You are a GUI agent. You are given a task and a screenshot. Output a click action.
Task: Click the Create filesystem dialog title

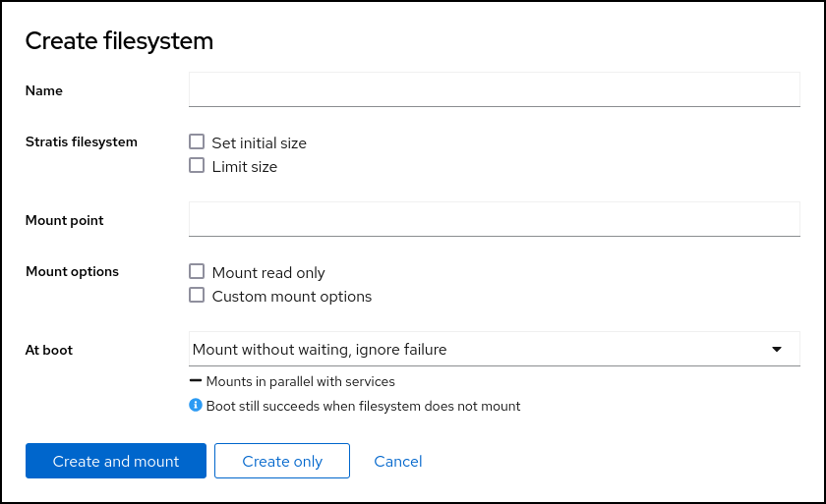[119, 41]
